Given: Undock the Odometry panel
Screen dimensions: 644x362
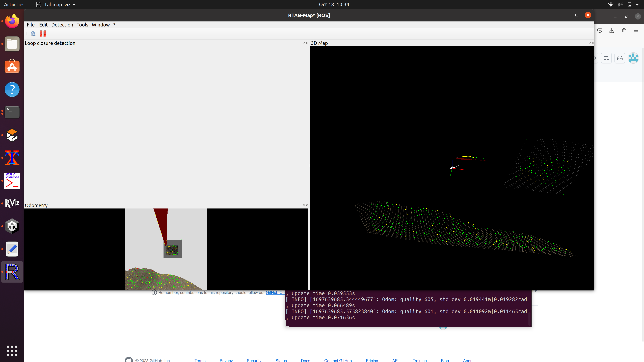Looking at the screenshot, I should [x=304, y=205].
